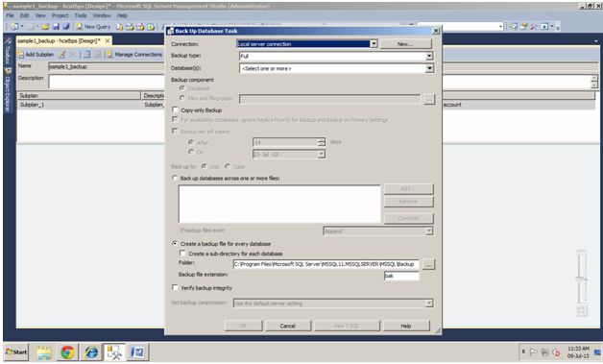Select Back up databases across files option
603x364 pixels.
175,178
